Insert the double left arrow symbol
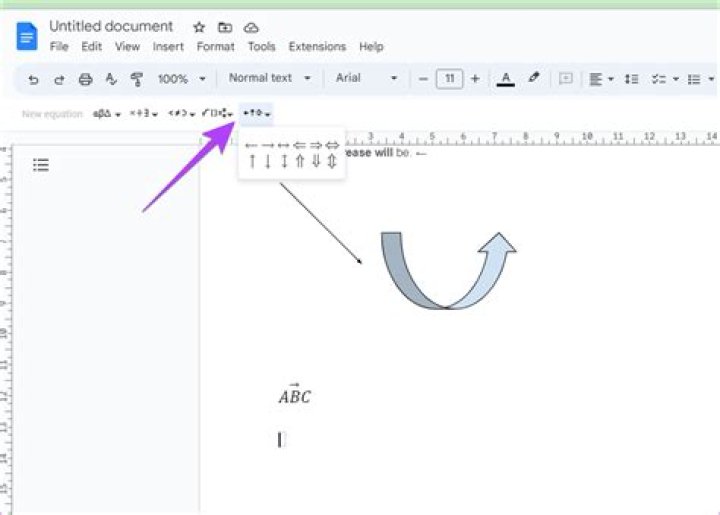The height and width of the screenshot is (515, 720). click(x=299, y=146)
